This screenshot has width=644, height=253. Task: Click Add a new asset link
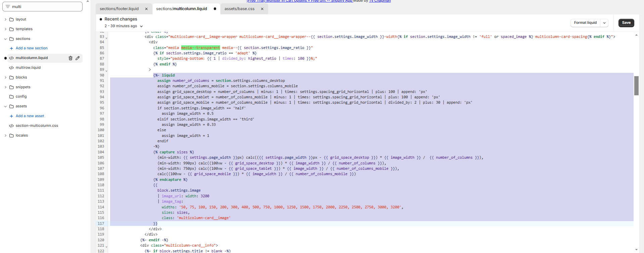[x=30, y=116]
